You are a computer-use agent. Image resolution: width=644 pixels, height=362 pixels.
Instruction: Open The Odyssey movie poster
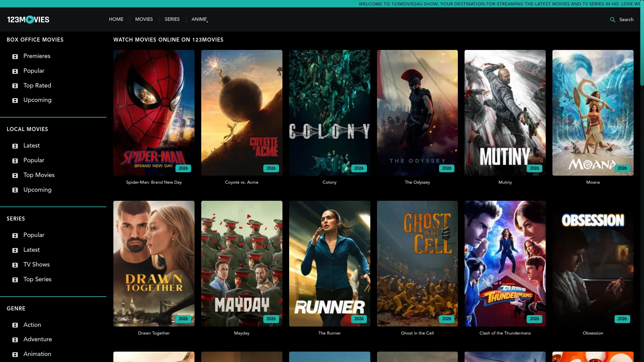point(417,113)
